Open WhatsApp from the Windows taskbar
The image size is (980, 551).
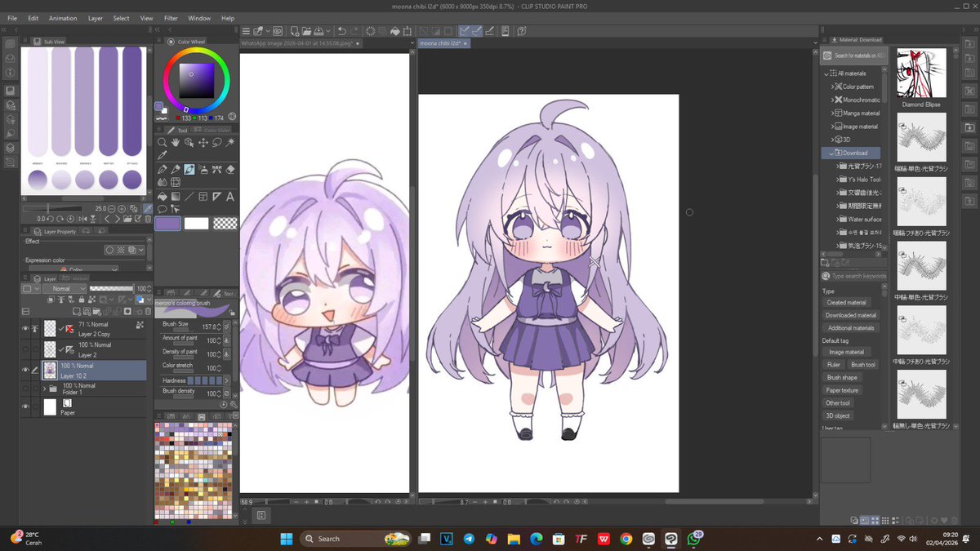pos(693,539)
